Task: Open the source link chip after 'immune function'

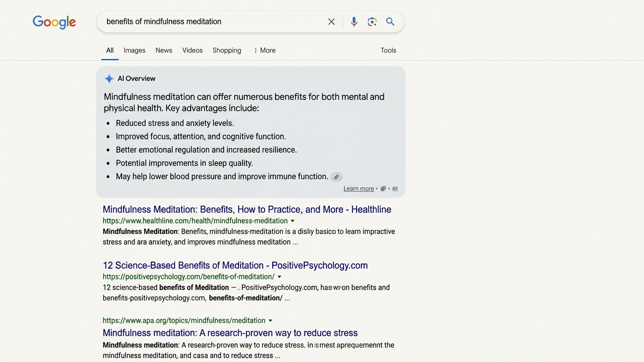Action: coord(336,177)
